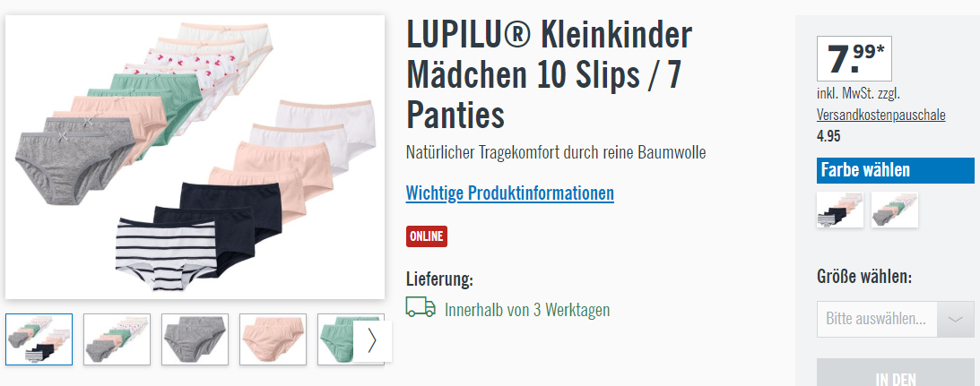View the grey slip thumbnail

[195, 339]
